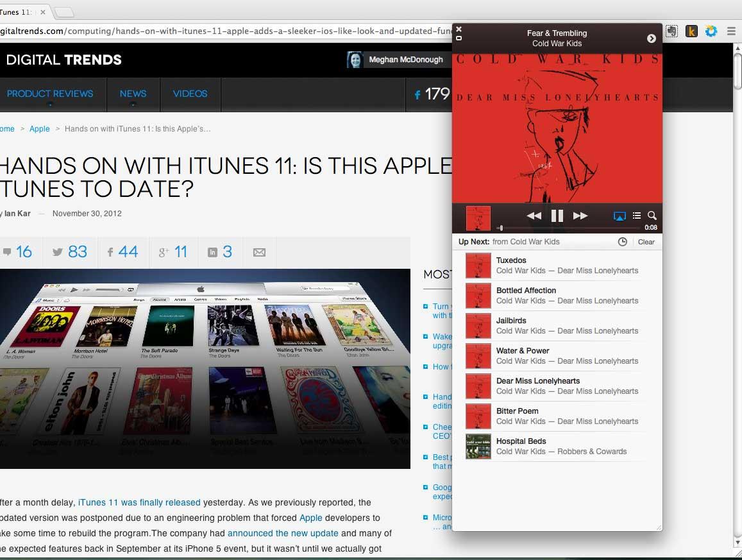
Task: Share article on Facebook (44)
Action: (122, 251)
